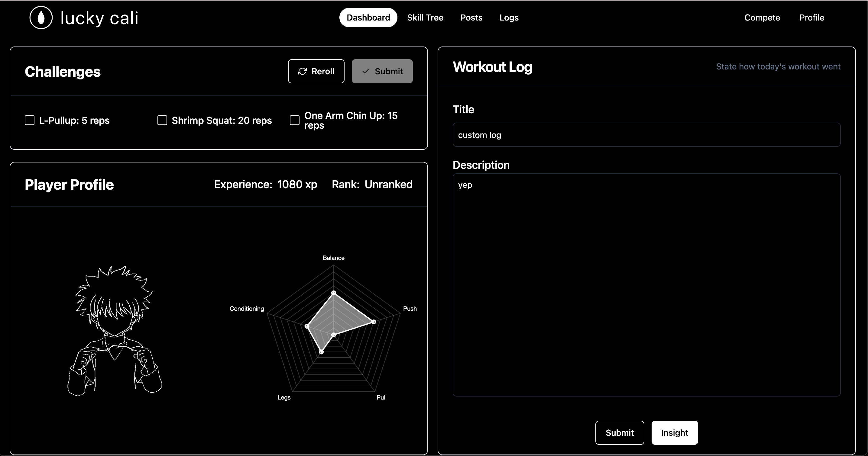Image resolution: width=868 pixels, height=456 pixels.
Task: Click the lucky cali droplet logo icon
Action: click(41, 18)
